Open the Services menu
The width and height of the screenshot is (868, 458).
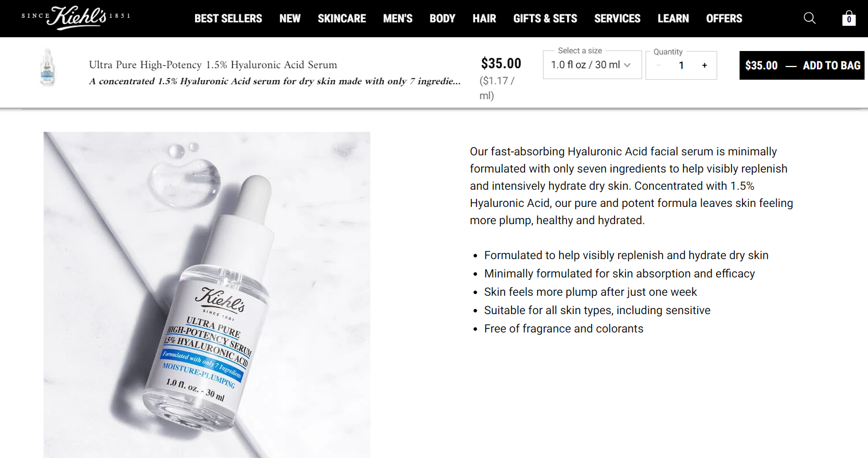pyautogui.click(x=617, y=18)
